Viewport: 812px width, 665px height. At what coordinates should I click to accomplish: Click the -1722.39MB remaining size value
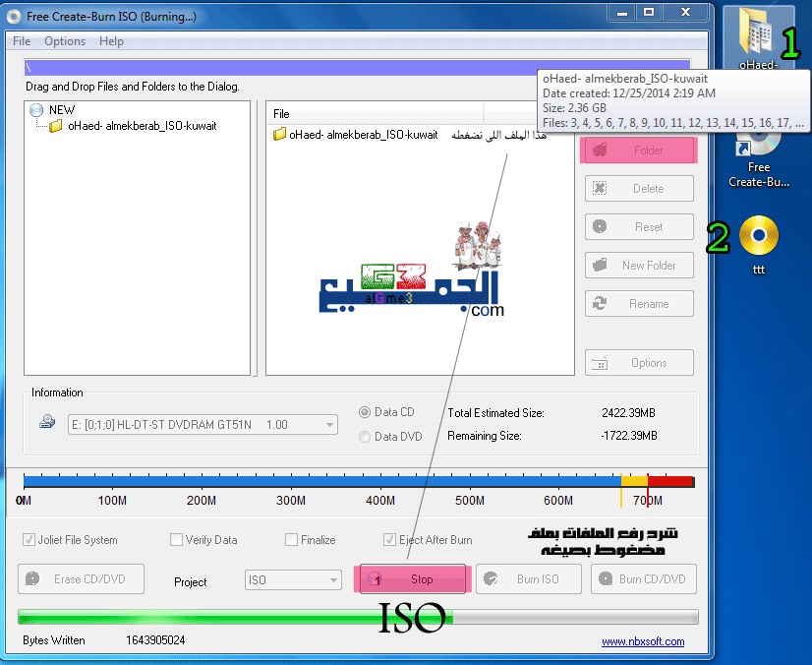629,436
